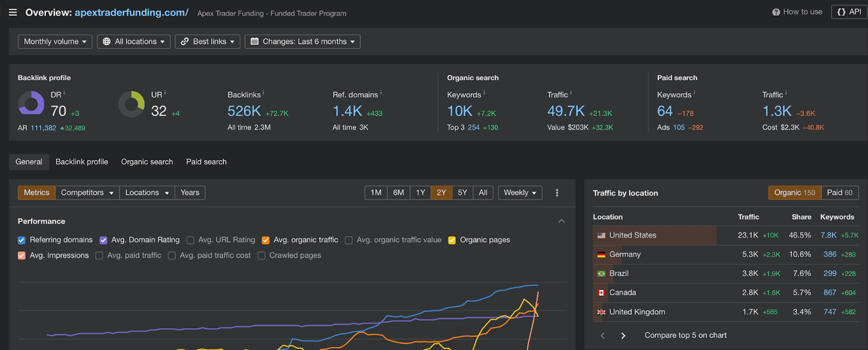Click the globe icon in All locations
The width and height of the screenshot is (868, 350).
tap(106, 42)
